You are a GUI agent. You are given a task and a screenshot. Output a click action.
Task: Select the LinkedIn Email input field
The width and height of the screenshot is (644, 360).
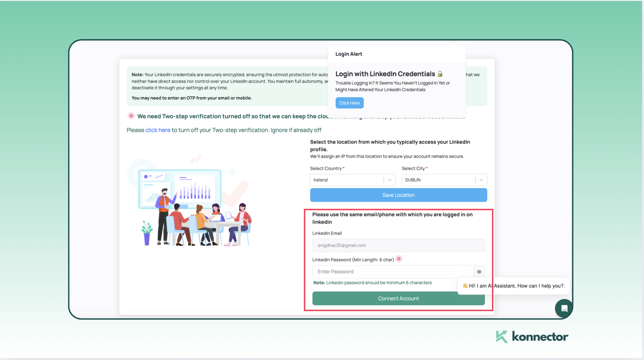pyautogui.click(x=398, y=245)
